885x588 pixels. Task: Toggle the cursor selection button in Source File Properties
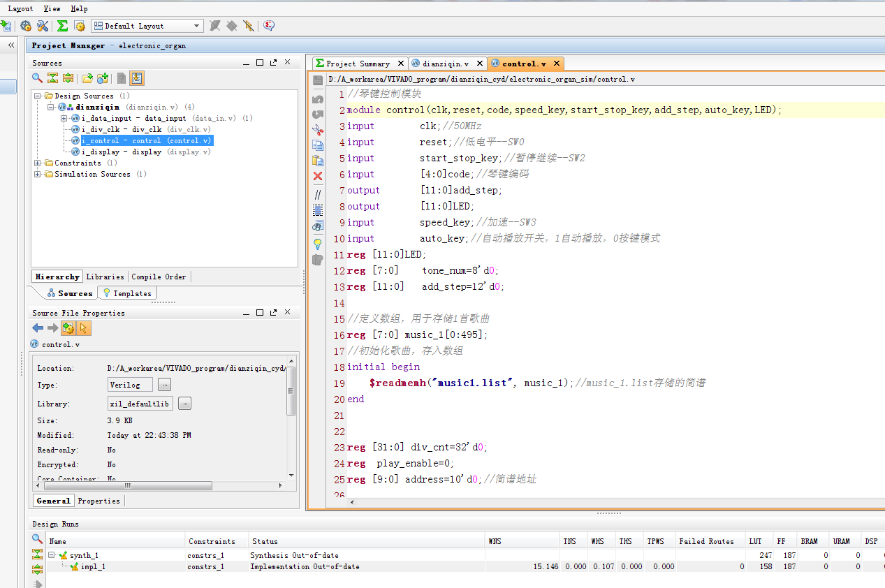(84, 328)
